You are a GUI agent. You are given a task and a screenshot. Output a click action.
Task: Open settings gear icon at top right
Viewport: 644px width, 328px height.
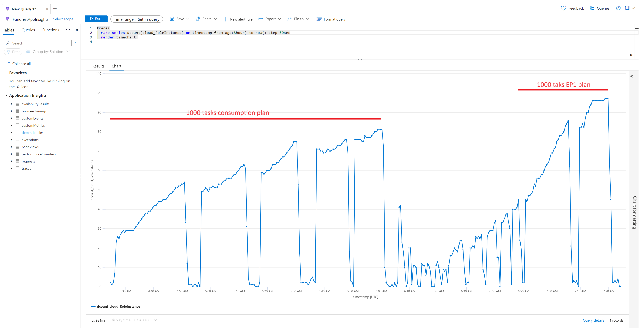click(x=618, y=8)
